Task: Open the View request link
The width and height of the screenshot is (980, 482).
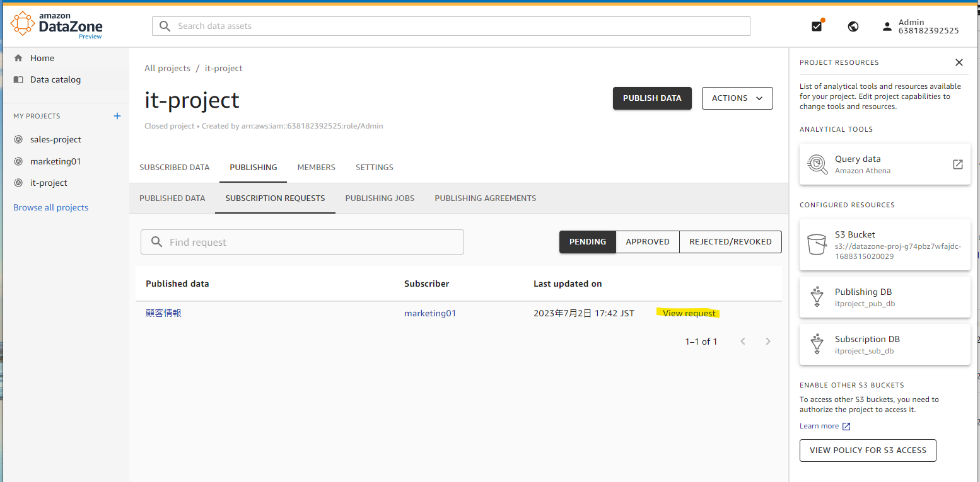Action: [x=689, y=313]
